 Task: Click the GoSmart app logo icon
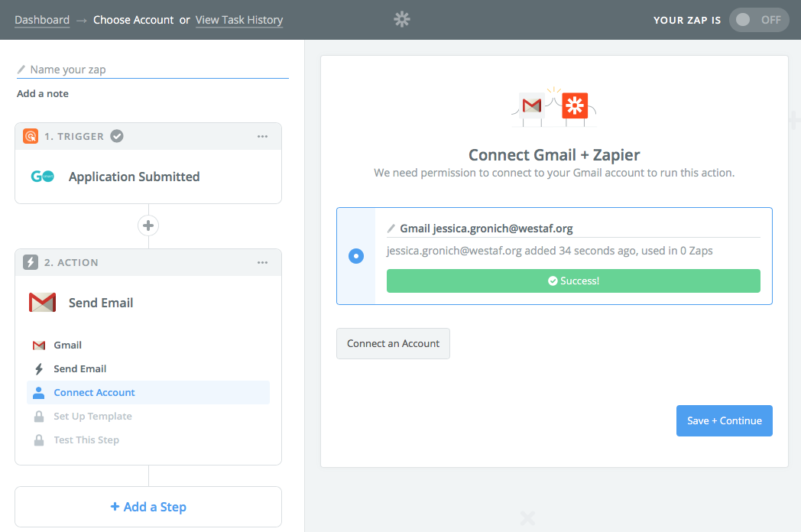[x=42, y=177]
